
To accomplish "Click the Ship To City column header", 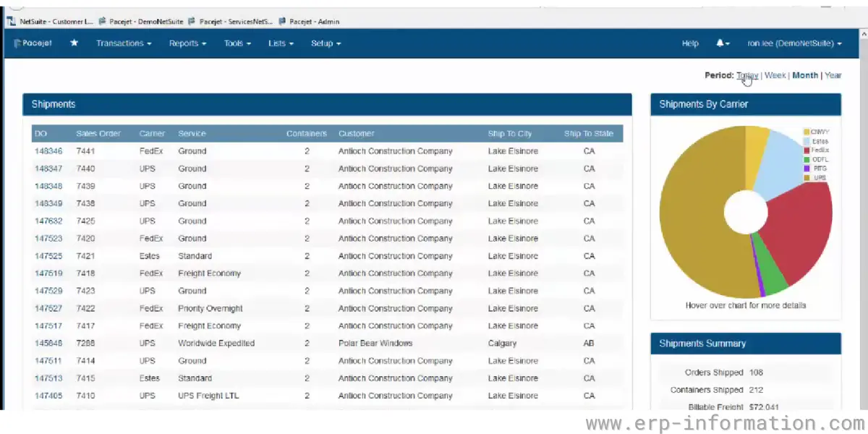I will (x=510, y=133).
